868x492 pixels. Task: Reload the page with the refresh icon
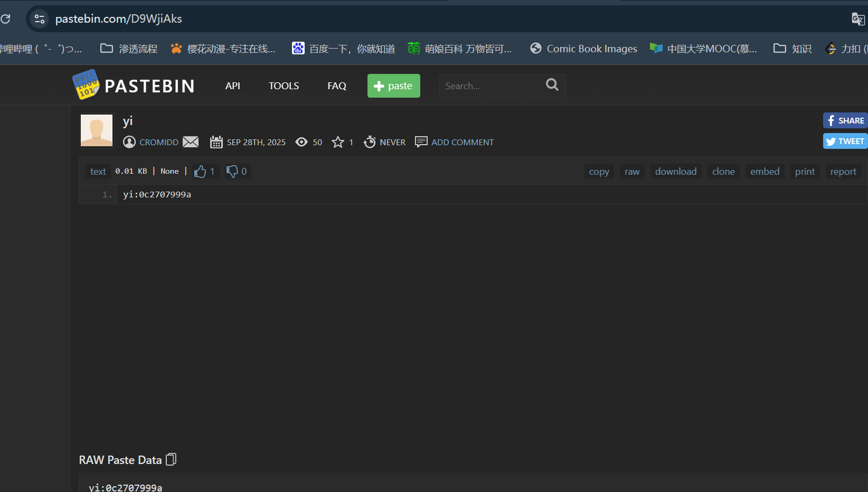point(5,19)
